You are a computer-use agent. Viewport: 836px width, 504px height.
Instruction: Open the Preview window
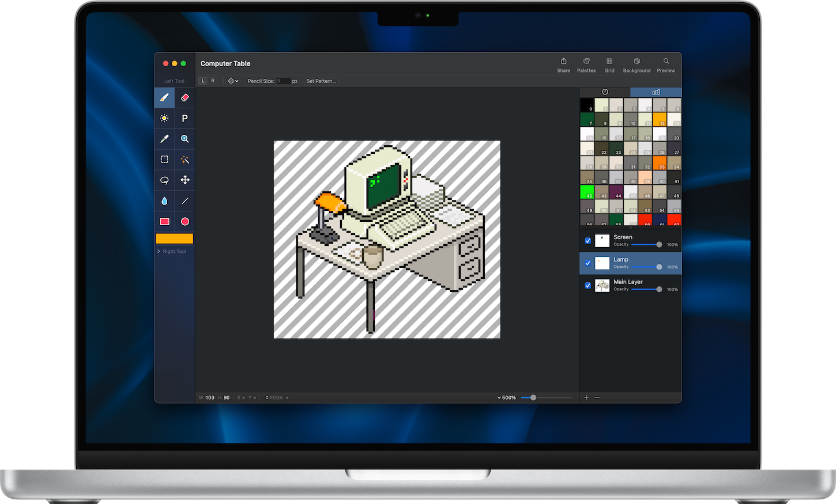tap(666, 65)
